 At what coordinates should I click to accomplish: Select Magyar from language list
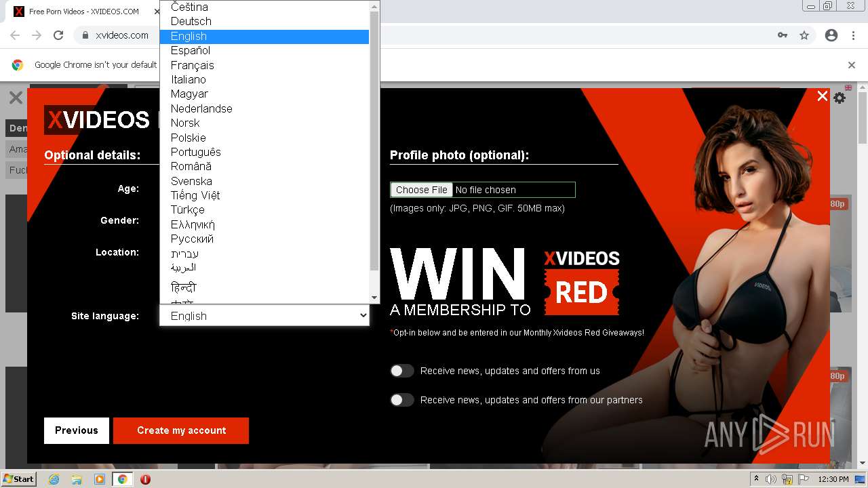tap(264, 94)
